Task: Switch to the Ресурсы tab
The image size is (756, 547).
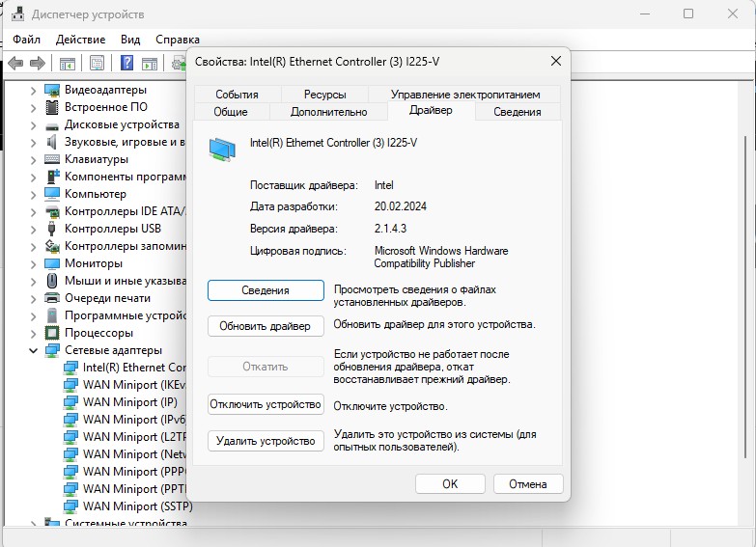Action: click(x=325, y=95)
